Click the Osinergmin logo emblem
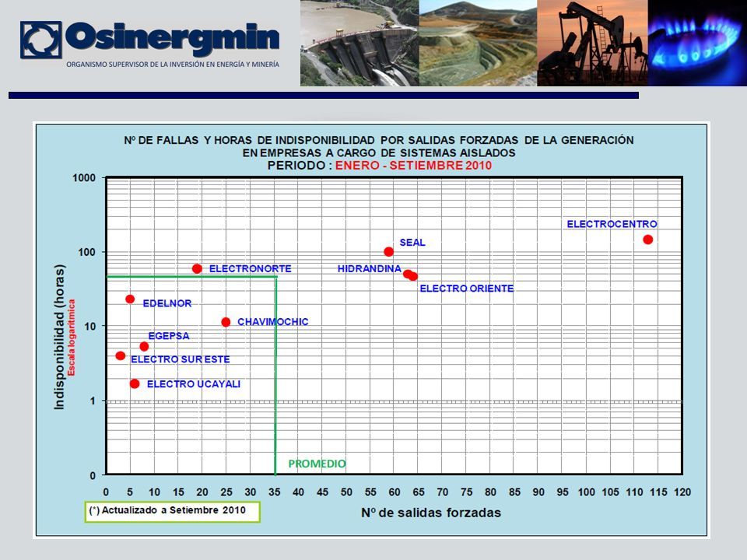The width and height of the screenshot is (747, 560). pos(41,40)
